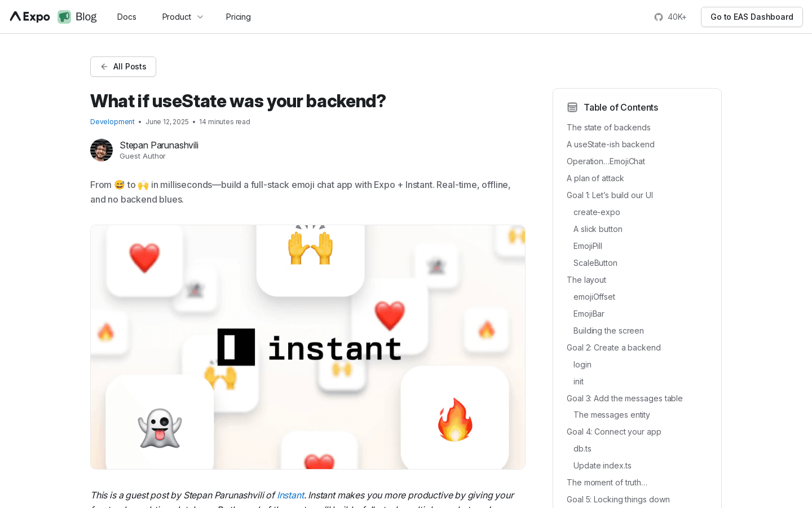
Task: Click the article title heading
Action: coord(238,101)
